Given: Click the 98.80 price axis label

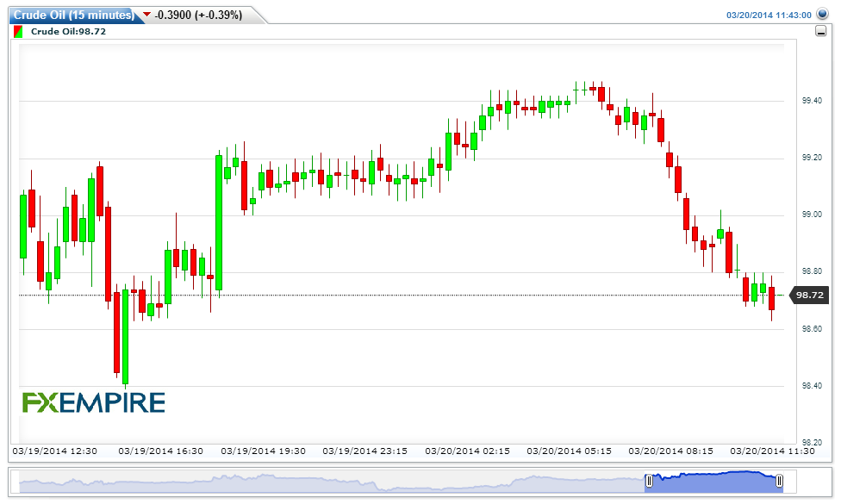Looking at the screenshot, I should (x=812, y=271).
